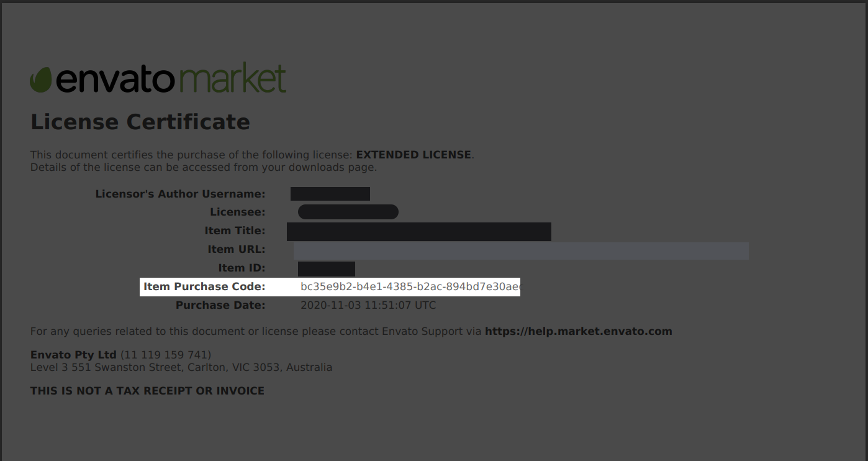Click the Licensor's Author Username label
This screenshot has width=868, height=461.
(x=180, y=194)
